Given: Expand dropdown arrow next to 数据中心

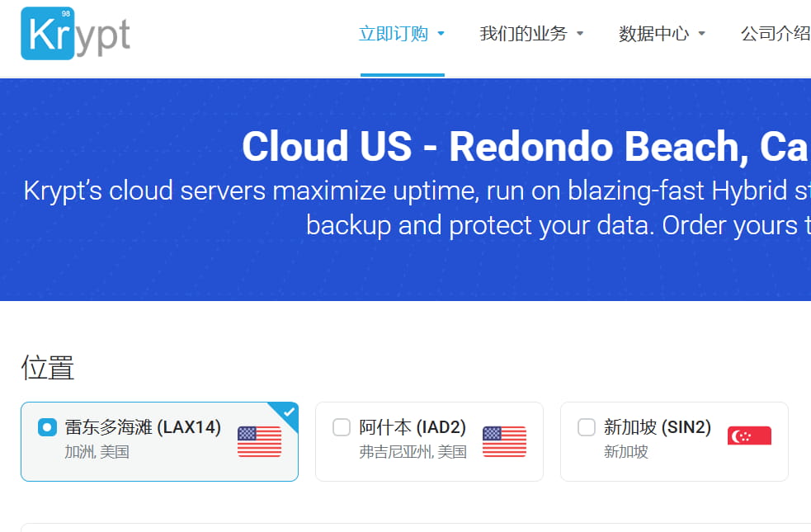Looking at the screenshot, I should [x=702, y=34].
